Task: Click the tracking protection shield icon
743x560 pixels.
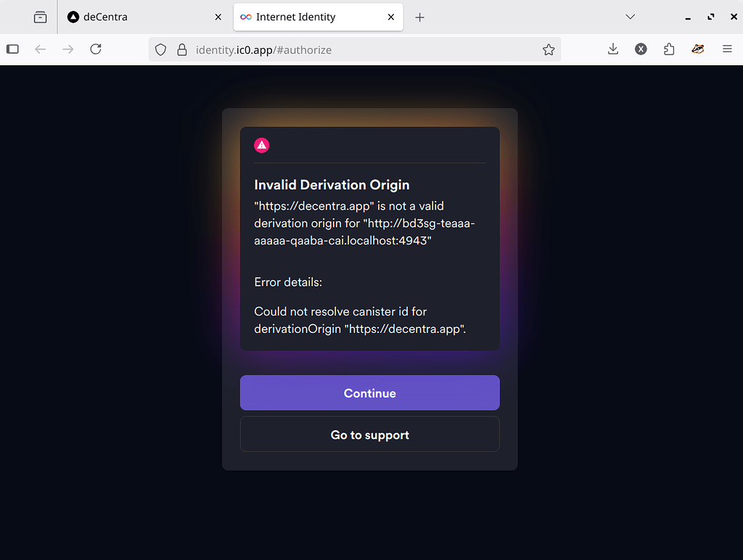Action: pyautogui.click(x=160, y=49)
